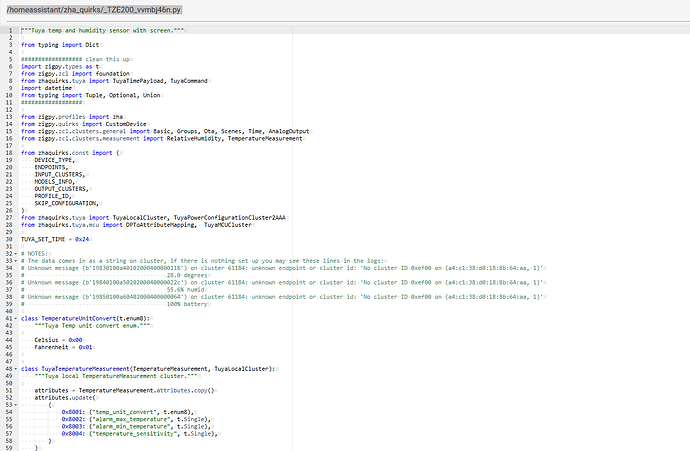This screenshot has width=690, height=451.
Task: Click the docstring 'Tuya temp and humidity sensor with screen.'
Action: (x=102, y=30)
